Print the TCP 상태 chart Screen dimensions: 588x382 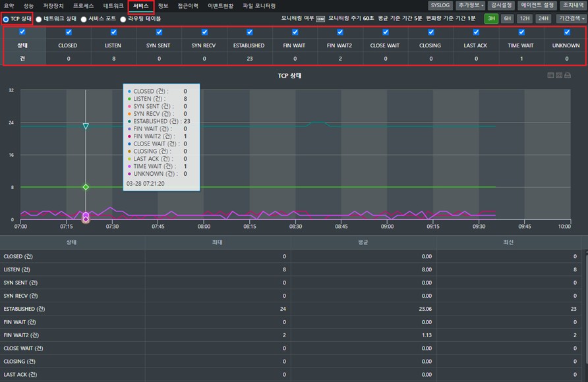pos(568,75)
